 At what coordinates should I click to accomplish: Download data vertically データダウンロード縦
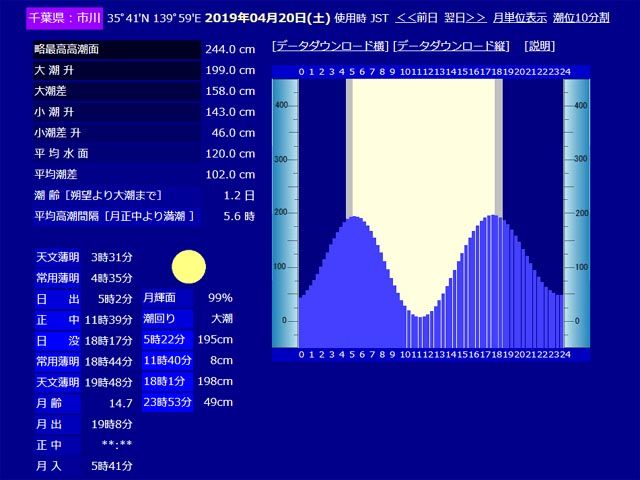[451, 46]
